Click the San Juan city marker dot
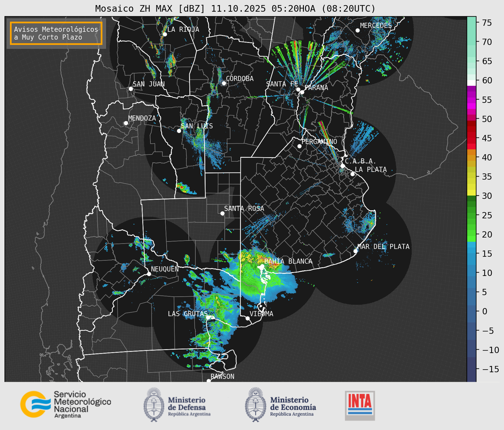The width and height of the screenshot is (504, 430). click(131, 89)
